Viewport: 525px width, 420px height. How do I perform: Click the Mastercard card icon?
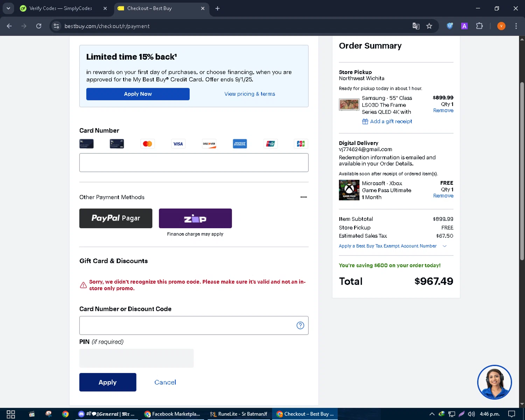click(x=147, y=144)
